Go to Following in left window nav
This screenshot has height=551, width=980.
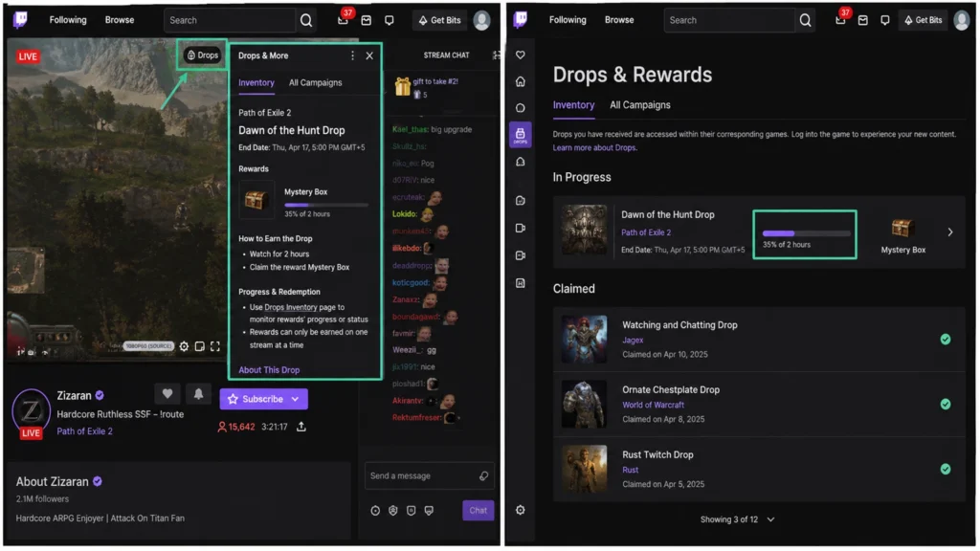(68, 20)
